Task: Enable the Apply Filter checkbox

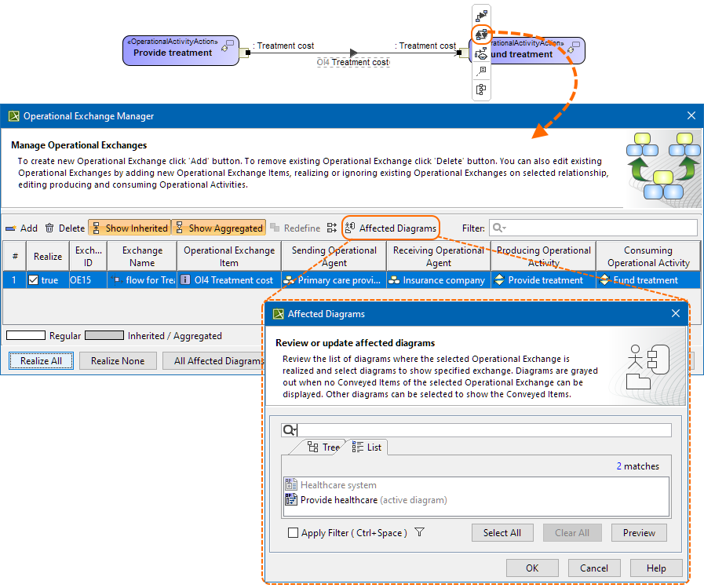Action: [292, 532]
